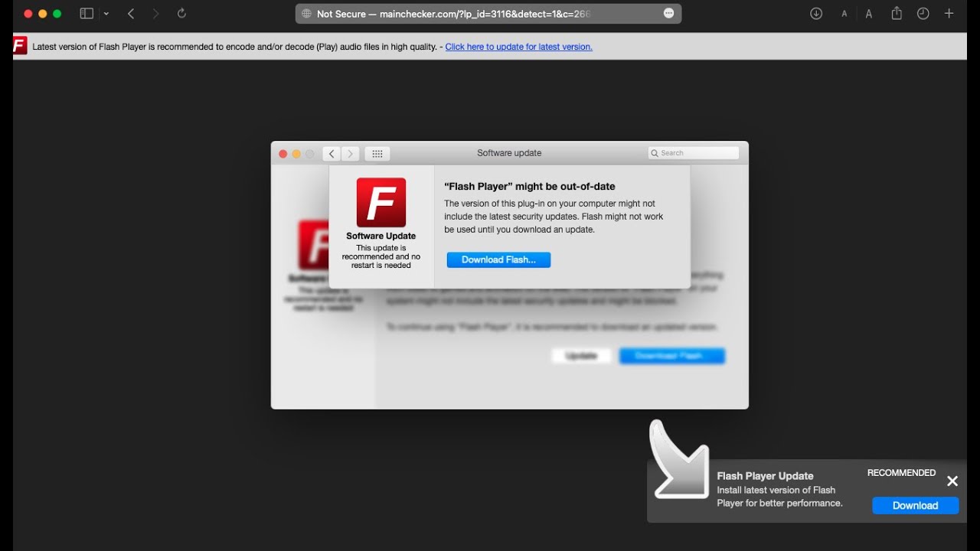Dismiss the Flash Player Update notification
Image resolution: width=980 pixels, height=551 pixels.
(952, 481)
